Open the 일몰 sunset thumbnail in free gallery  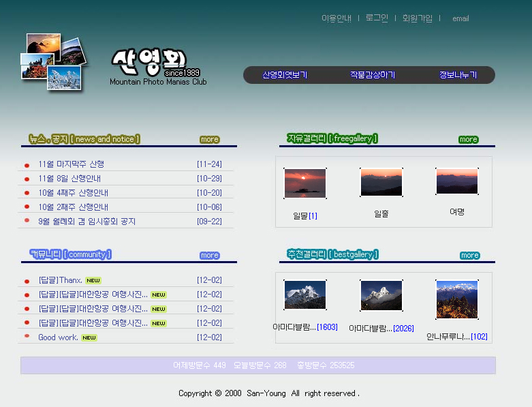coord(304,183)
